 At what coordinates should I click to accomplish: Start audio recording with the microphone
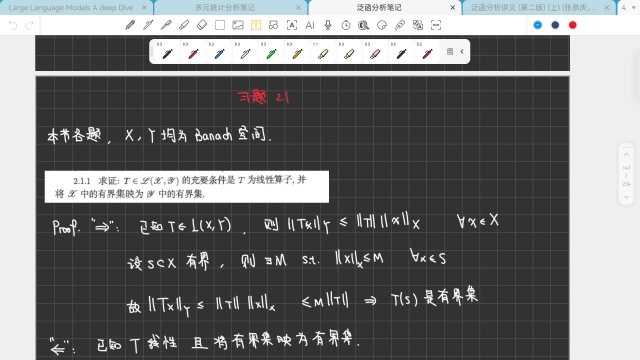point(328,25)
